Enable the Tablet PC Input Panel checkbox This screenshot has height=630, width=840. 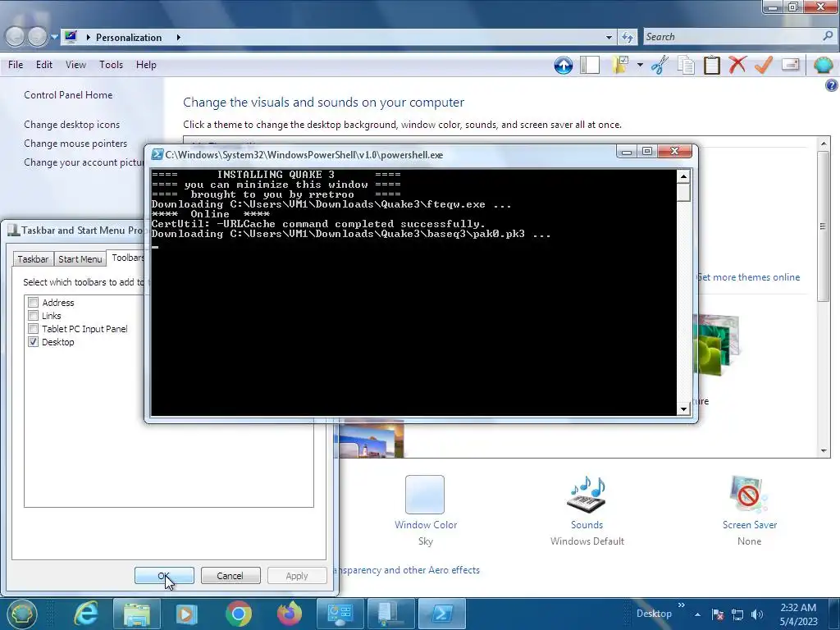coord(33,328)
